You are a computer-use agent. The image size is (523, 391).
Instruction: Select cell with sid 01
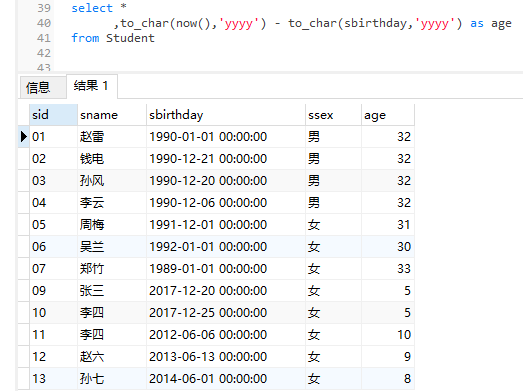click(x=53, y=137)
